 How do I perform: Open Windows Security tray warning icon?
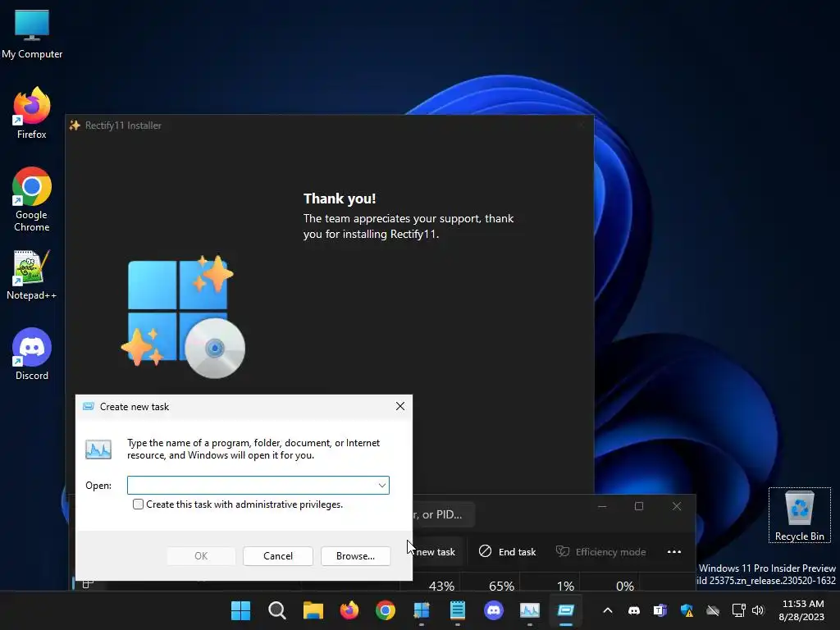[687, 610]
